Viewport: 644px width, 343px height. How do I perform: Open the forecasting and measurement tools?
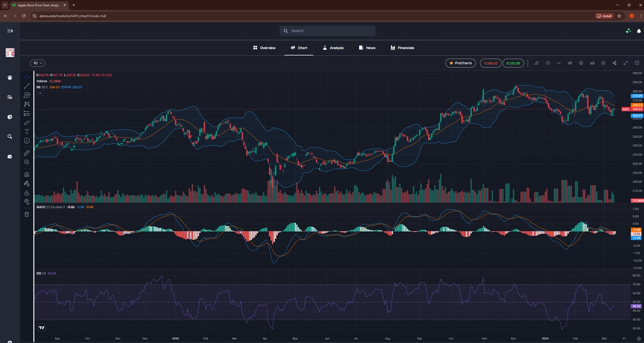pyautogui.click(x=27, y=113)
